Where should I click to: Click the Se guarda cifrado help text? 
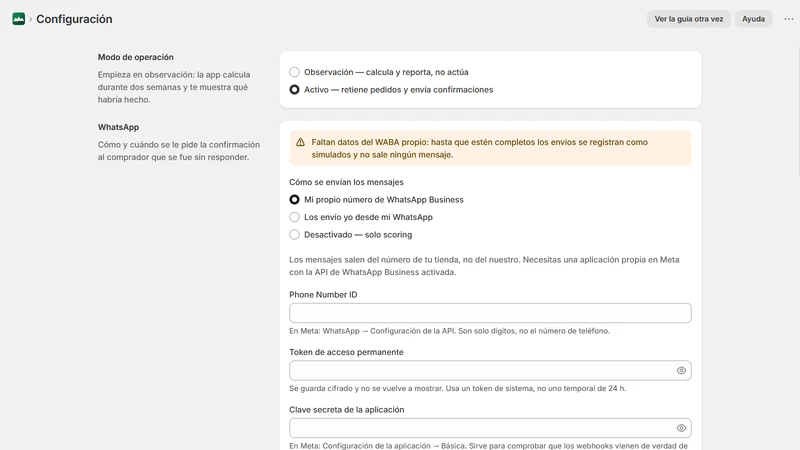click(458, 388)
